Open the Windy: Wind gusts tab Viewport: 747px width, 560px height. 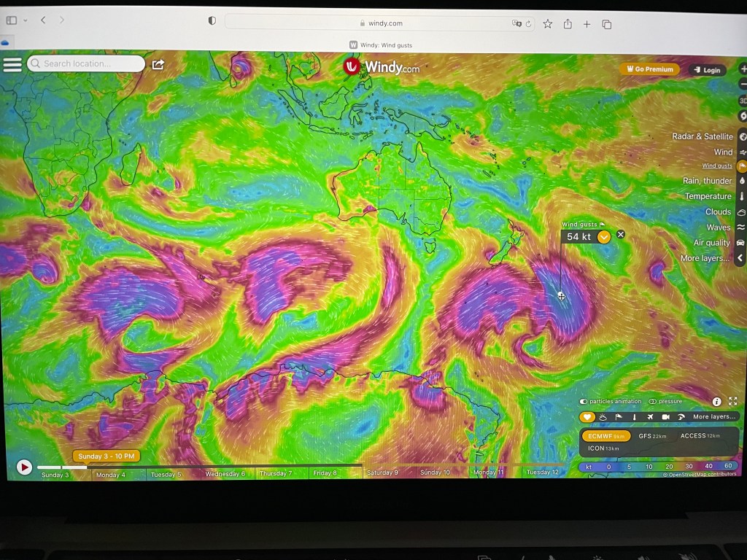coord(380,45)
